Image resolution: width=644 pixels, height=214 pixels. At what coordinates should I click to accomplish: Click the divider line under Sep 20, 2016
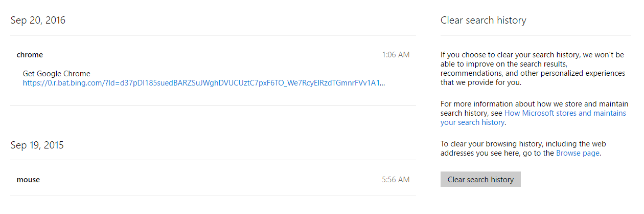point(213,35)
